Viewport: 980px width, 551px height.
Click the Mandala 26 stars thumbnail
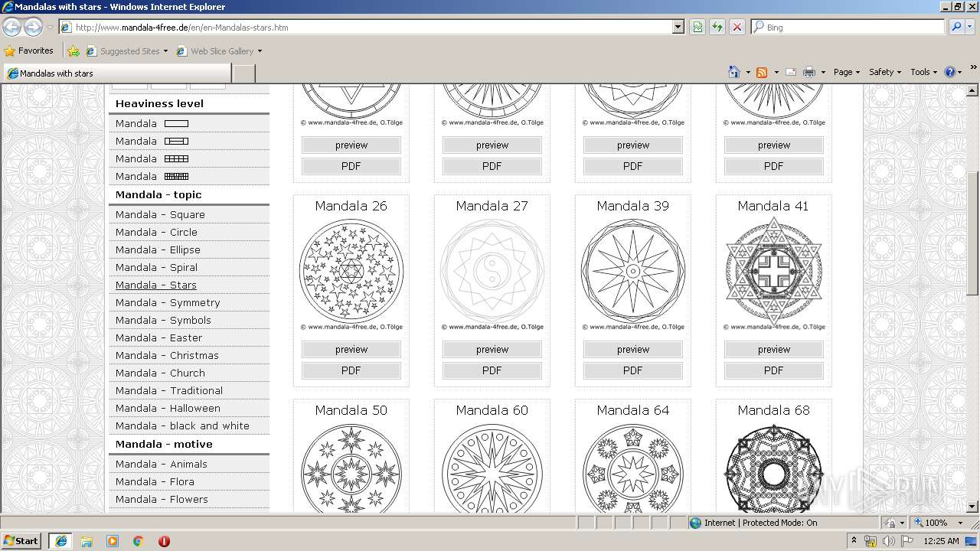pos(351,271)
